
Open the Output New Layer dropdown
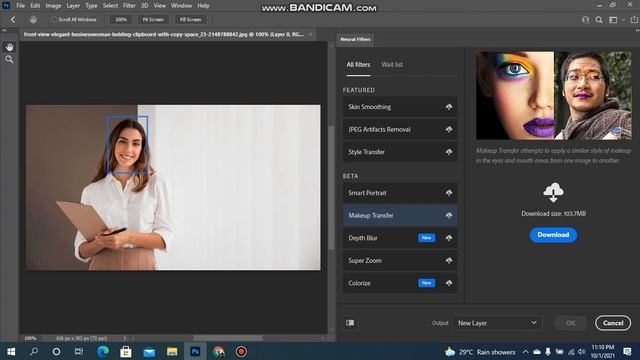[497, 323]
